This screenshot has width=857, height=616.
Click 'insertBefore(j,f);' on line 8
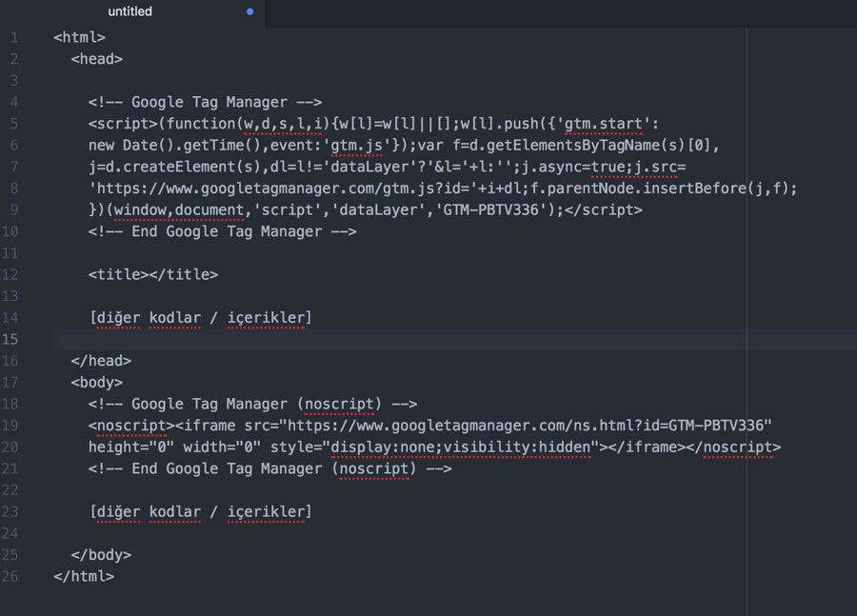720,189
